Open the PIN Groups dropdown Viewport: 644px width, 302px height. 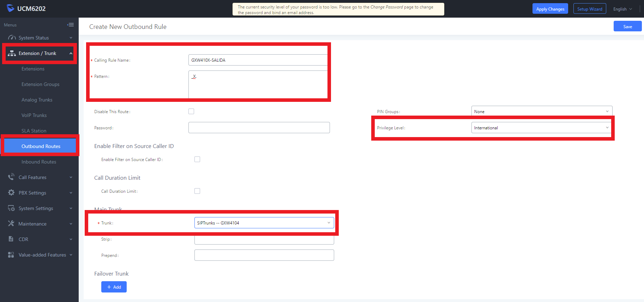point(542,111)
